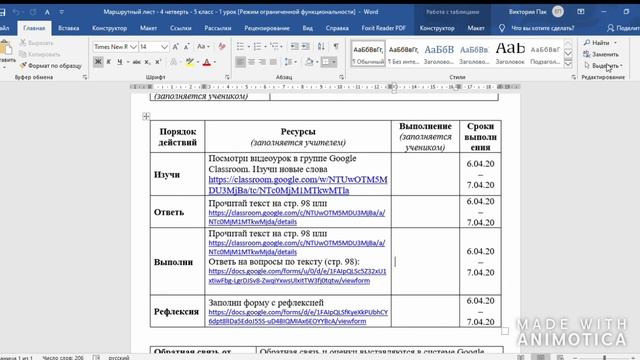Open the font name dropdown
Image resolution: width=640 pixels, height=360 pixels.
(x=133, y=47)
